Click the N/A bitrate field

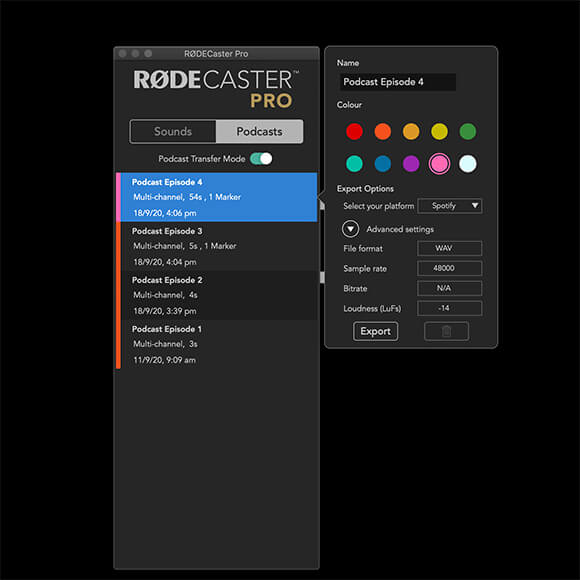(449, 288)
